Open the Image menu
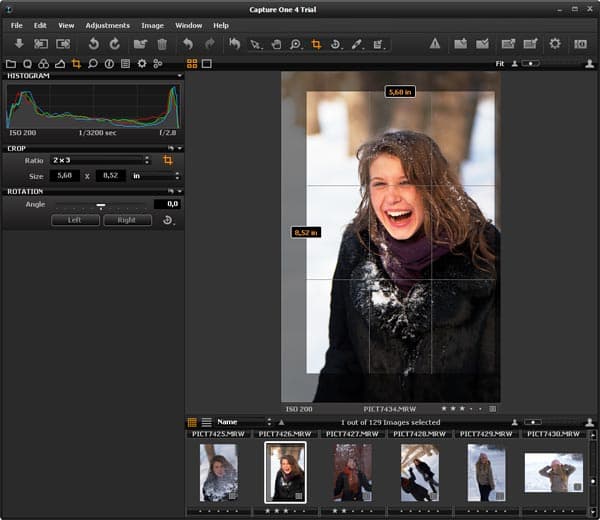Viewport: 600px width, 520px height. (x=152, y=26)
